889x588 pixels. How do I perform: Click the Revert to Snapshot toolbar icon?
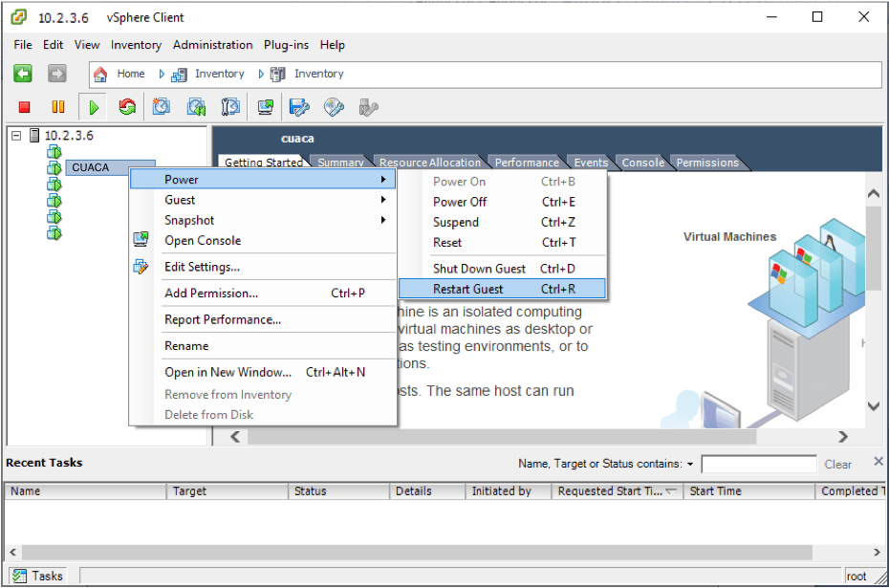(x=196, y=106)
